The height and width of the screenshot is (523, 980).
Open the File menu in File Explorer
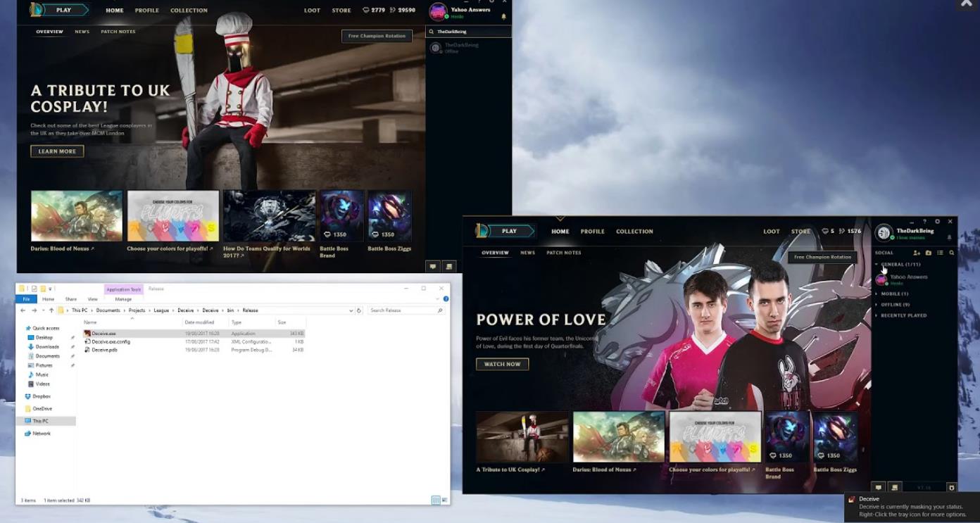26,299
